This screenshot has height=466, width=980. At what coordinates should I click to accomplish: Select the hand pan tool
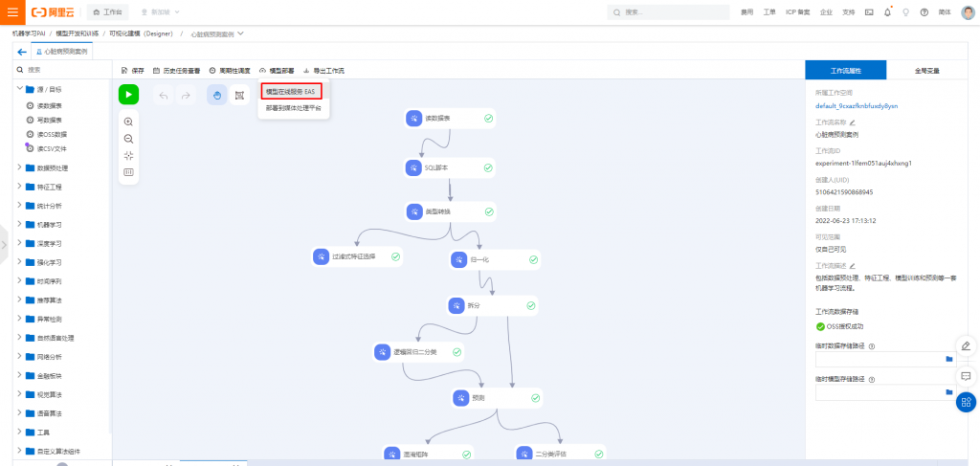[217, 95]
